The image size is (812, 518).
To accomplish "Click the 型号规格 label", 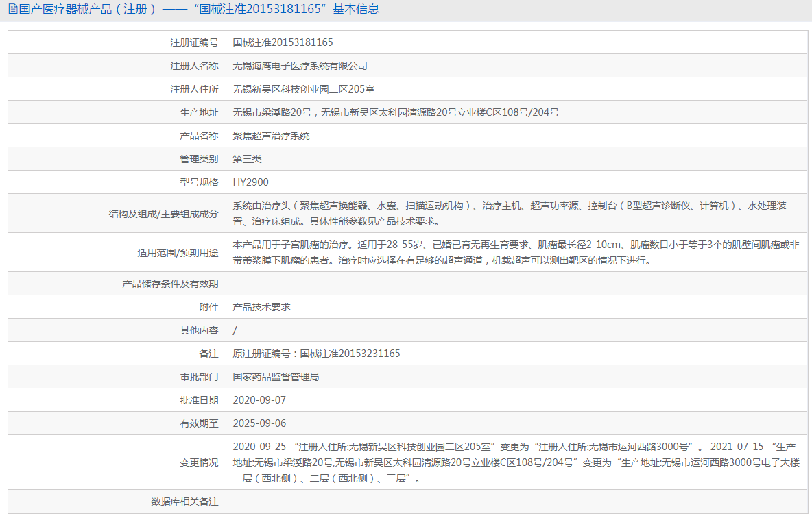I will 199,182.
